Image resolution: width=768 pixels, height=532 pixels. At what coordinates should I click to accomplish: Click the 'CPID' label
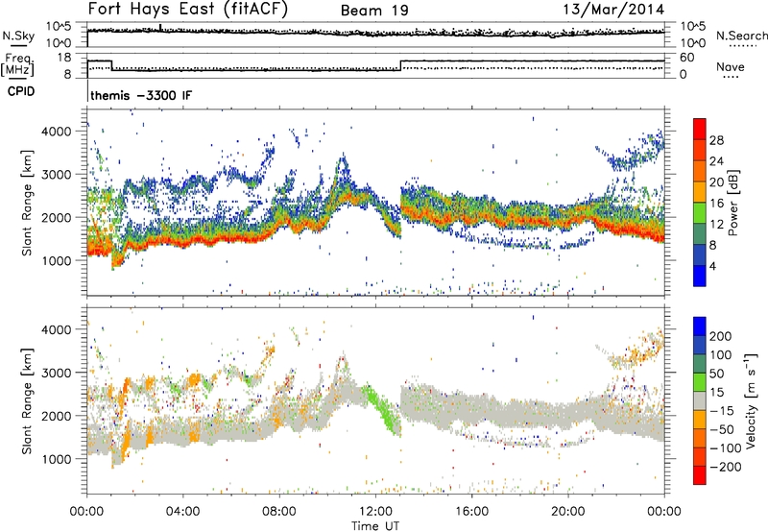coord(21,91)
